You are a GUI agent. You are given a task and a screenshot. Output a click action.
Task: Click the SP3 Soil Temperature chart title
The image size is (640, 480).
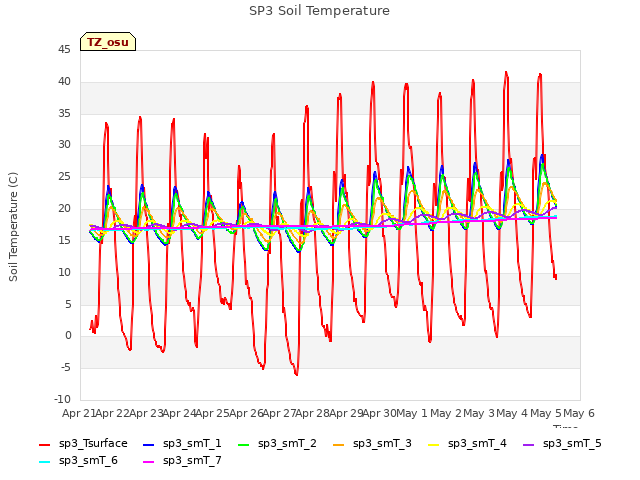pyautogui.click(x=319, y=11)
